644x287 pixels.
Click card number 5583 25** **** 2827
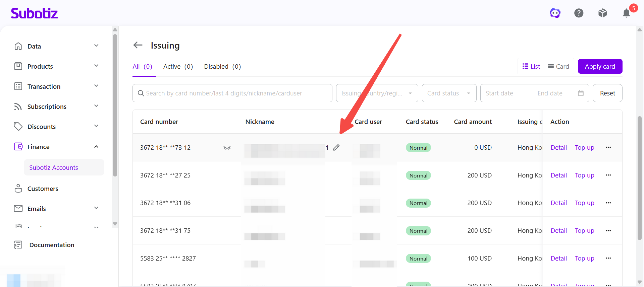point(168,258)
